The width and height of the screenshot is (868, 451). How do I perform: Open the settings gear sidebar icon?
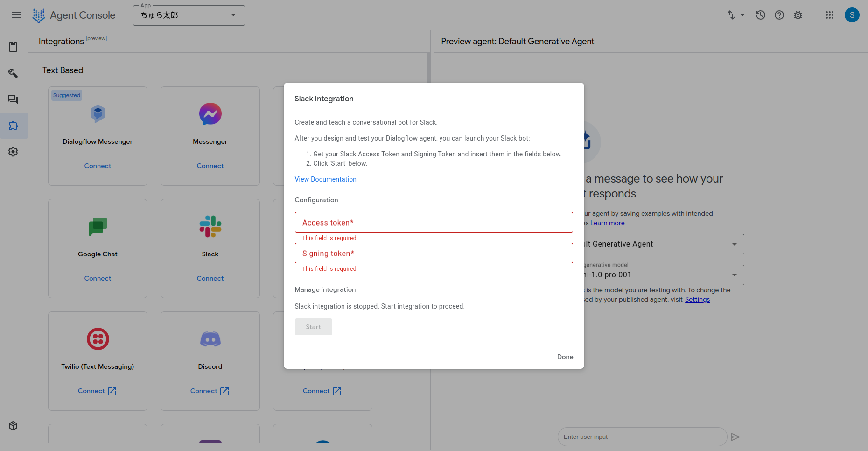[13, 152]
